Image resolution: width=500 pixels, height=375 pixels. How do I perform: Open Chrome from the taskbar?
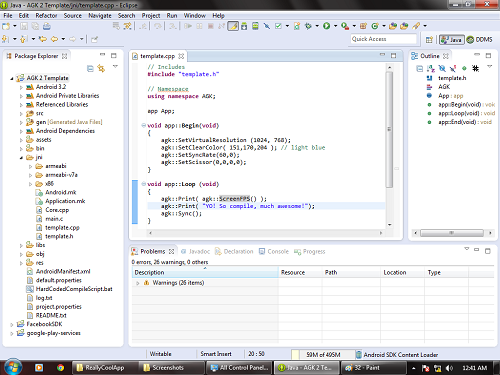pos(60,367)
